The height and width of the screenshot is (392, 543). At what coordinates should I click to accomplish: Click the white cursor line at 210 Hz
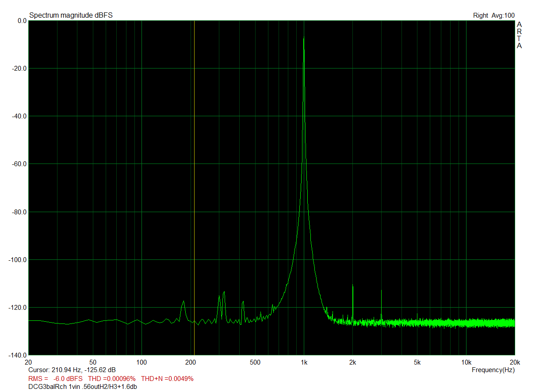tap(195, 188)
